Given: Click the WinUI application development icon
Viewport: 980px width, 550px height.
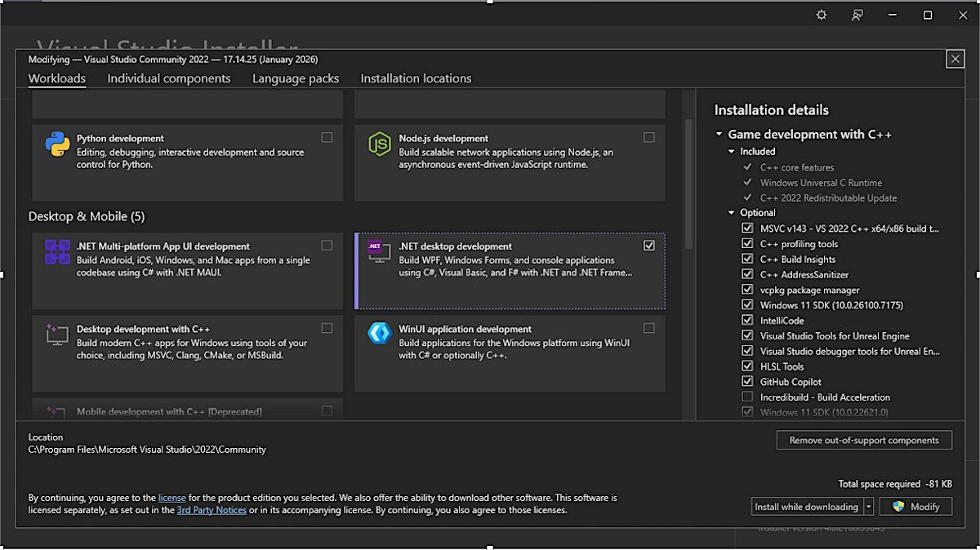Looking at the screenshot, I should pos(380,333).
